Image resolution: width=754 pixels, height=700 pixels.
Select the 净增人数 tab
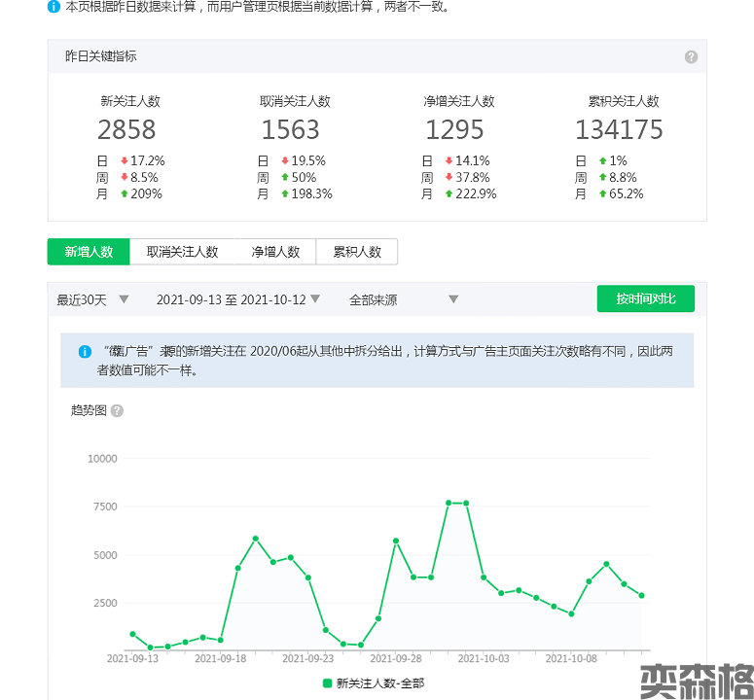(275, 252)
